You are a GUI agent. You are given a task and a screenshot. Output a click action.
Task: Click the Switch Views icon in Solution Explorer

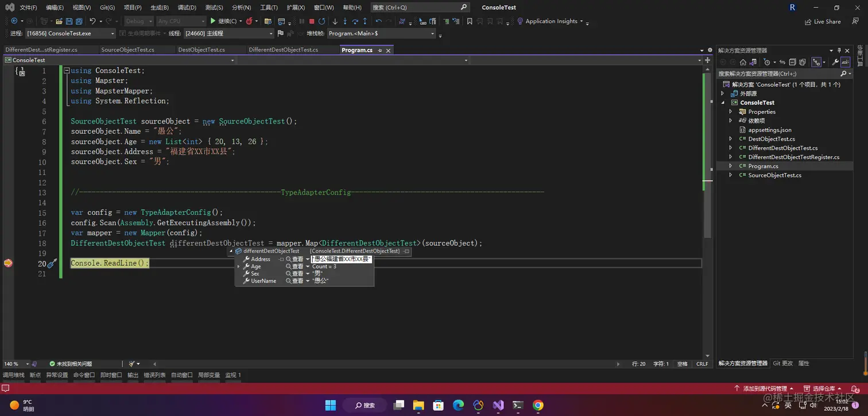coord(753,62)
